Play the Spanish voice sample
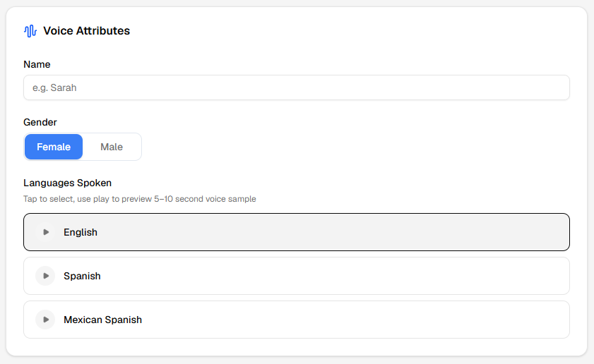This screenshot has height=364, width=594. coord(45,276)
